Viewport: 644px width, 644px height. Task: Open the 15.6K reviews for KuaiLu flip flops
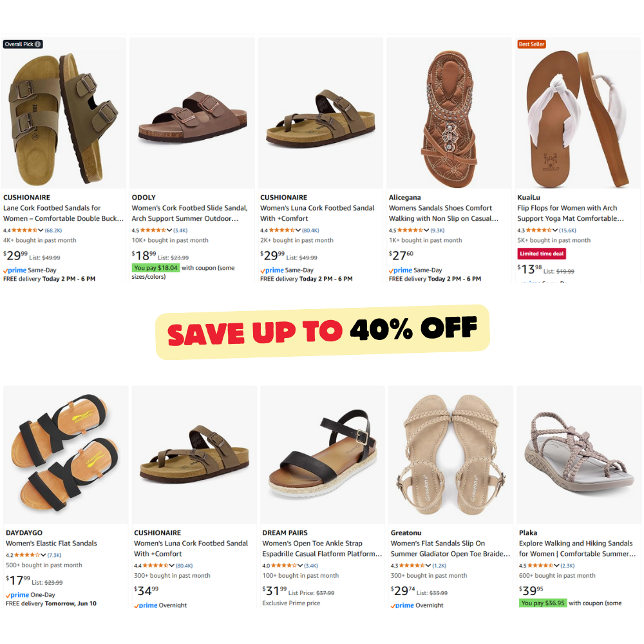click(567, 231)
